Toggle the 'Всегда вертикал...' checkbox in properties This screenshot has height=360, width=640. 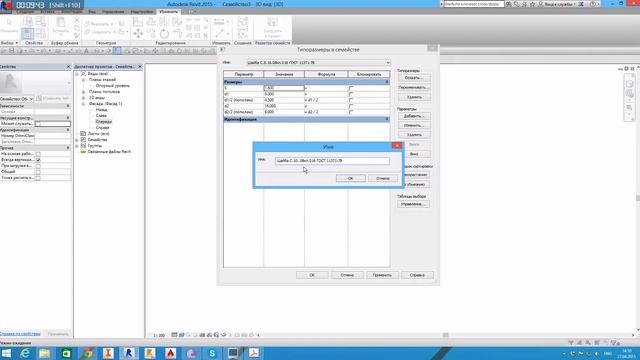click(x=38, y=160)
